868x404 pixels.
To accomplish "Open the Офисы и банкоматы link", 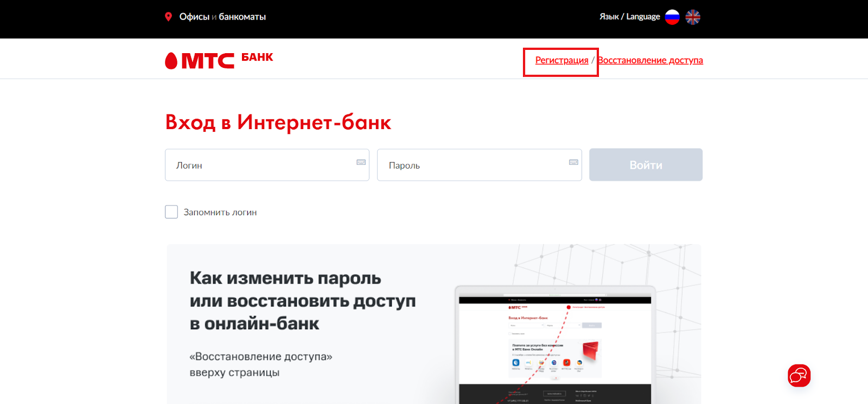I will pos(222,17).
